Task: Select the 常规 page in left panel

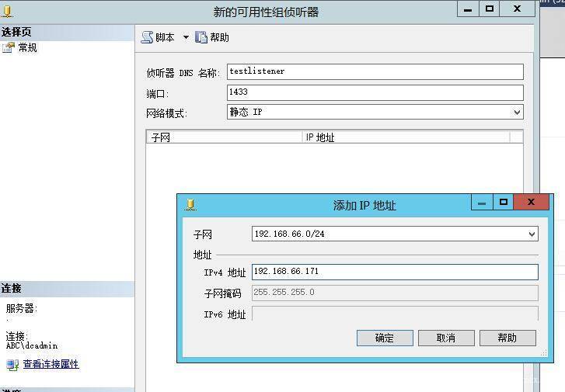Action: coord(27,47)
